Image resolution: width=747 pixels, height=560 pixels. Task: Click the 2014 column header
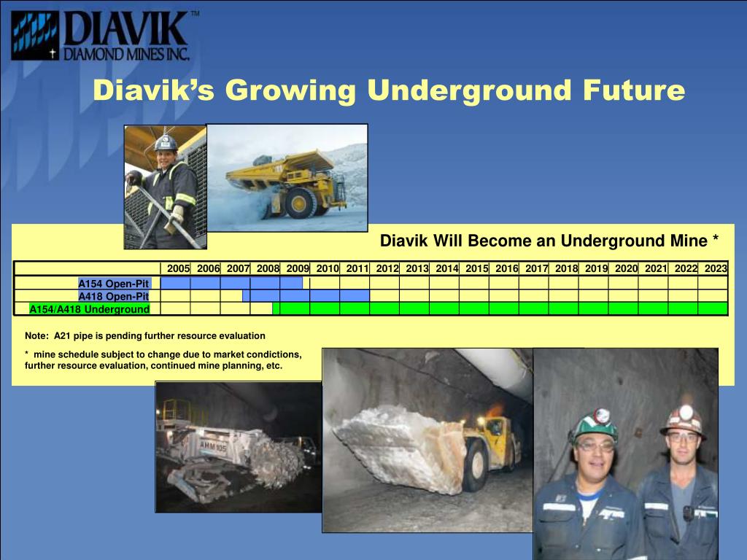[x=447, y=268]
